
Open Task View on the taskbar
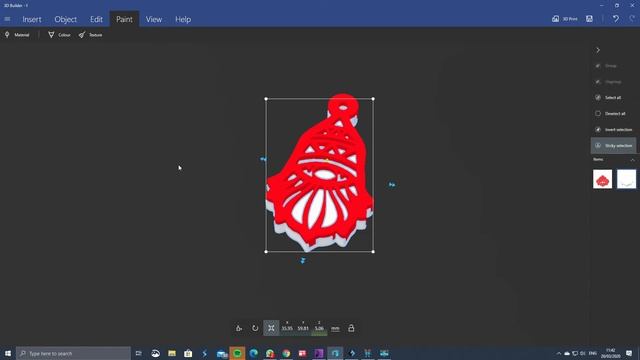[x=139, y=353]
